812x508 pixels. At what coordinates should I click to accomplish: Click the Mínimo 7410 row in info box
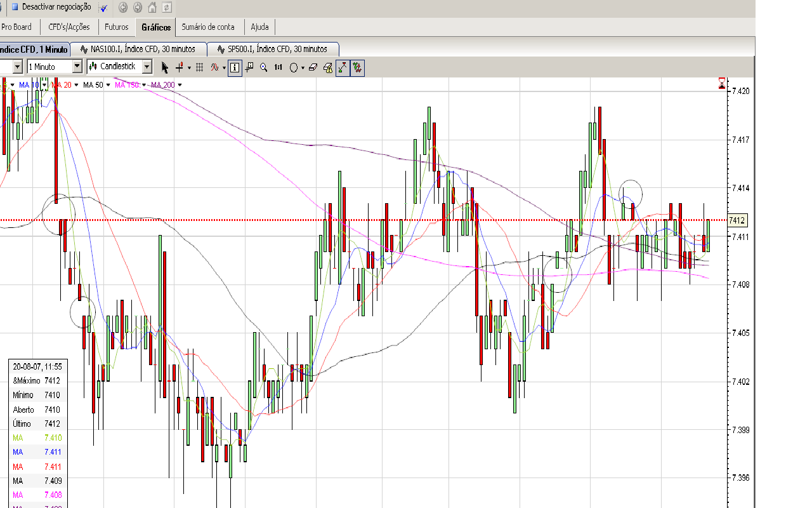(x=37, y=395)
